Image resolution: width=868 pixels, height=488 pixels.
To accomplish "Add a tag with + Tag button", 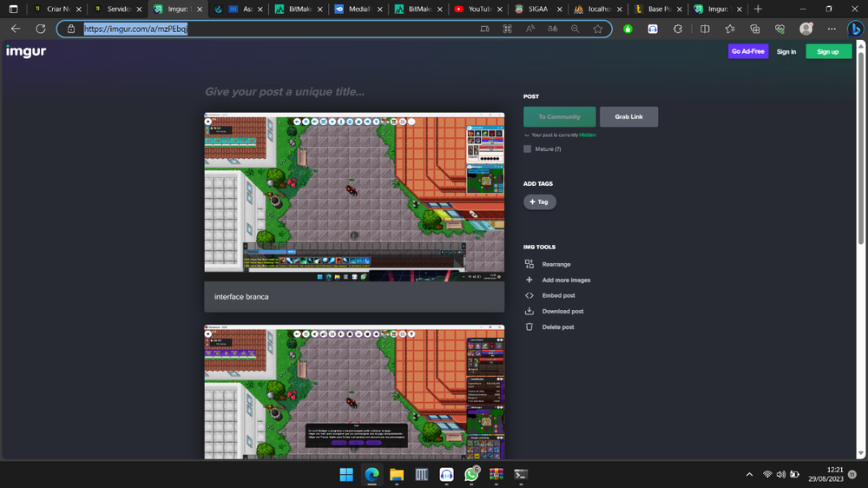I will tap(539, 201).
